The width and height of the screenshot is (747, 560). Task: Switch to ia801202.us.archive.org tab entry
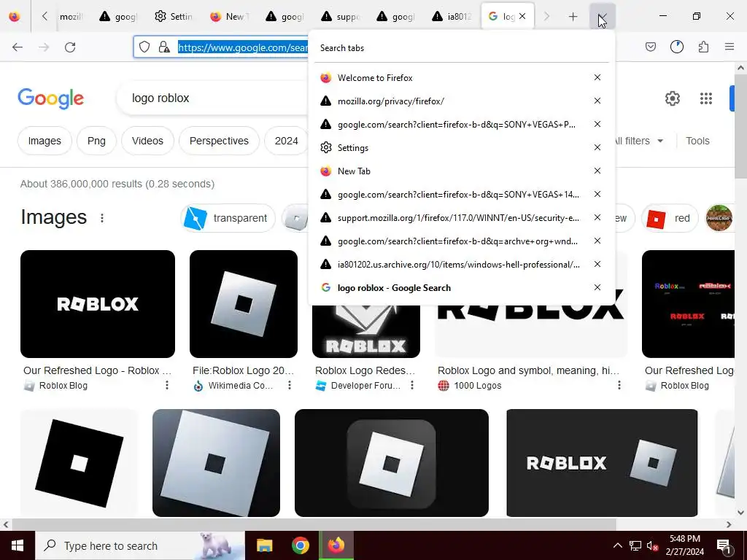451,264
